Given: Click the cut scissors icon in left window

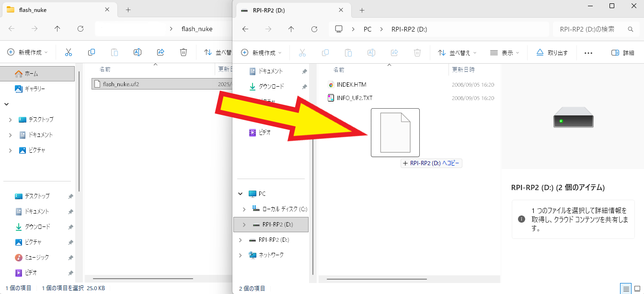Looking at the screenshot, I should point(69,52).
